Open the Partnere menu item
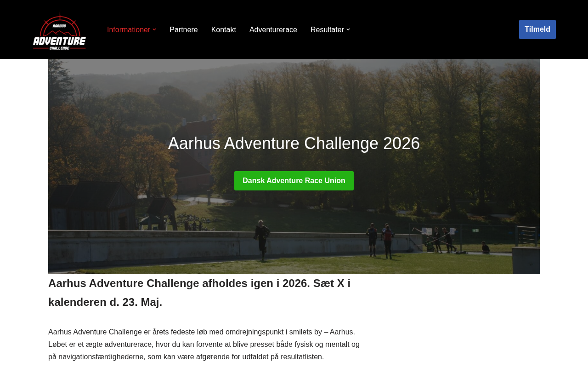Screen dimensions: 588x368 [x=184, y=29]
